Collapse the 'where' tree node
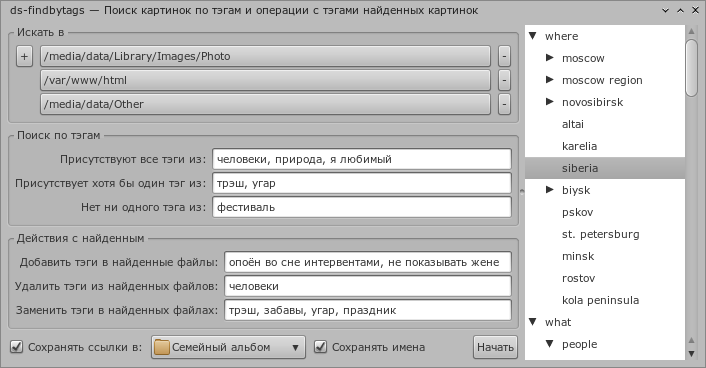The width and height of the screenshot is (706, 368). click(x=533, y=36)
